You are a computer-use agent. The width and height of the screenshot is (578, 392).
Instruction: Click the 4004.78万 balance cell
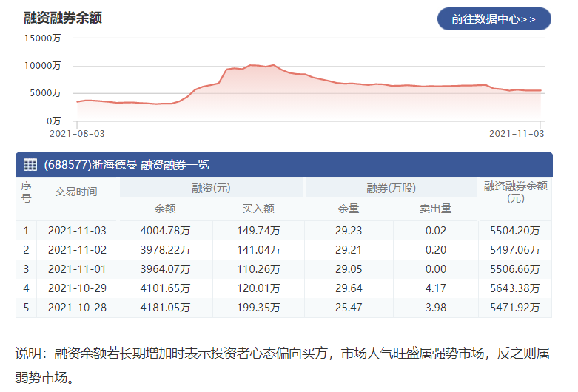click(x=165, y=231)
